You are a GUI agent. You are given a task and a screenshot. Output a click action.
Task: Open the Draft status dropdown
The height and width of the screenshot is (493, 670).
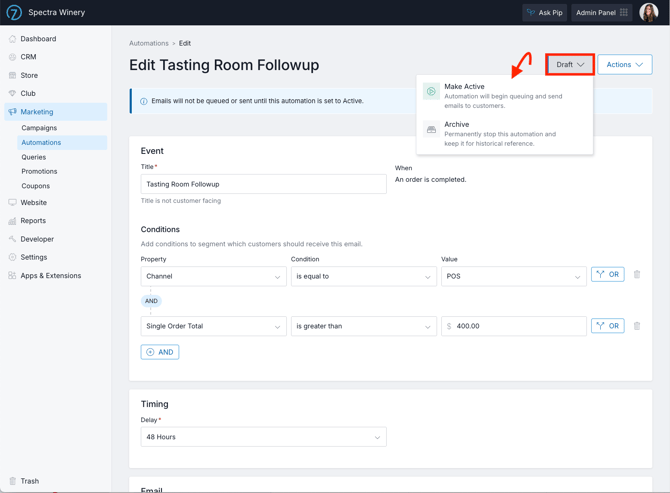(570, 65)
